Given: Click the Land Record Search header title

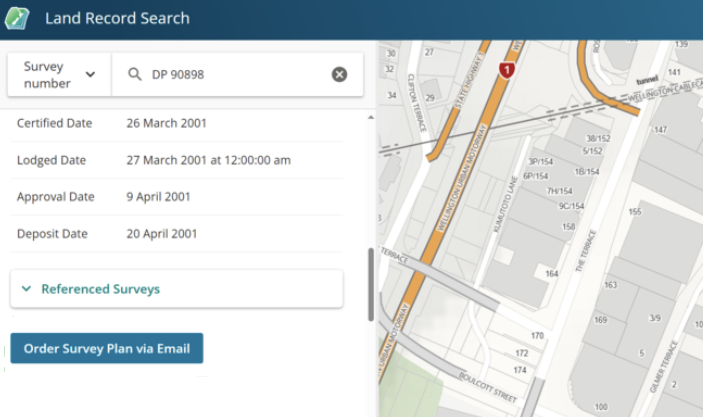Looking at the screenshot, I should tap(117, 18).
